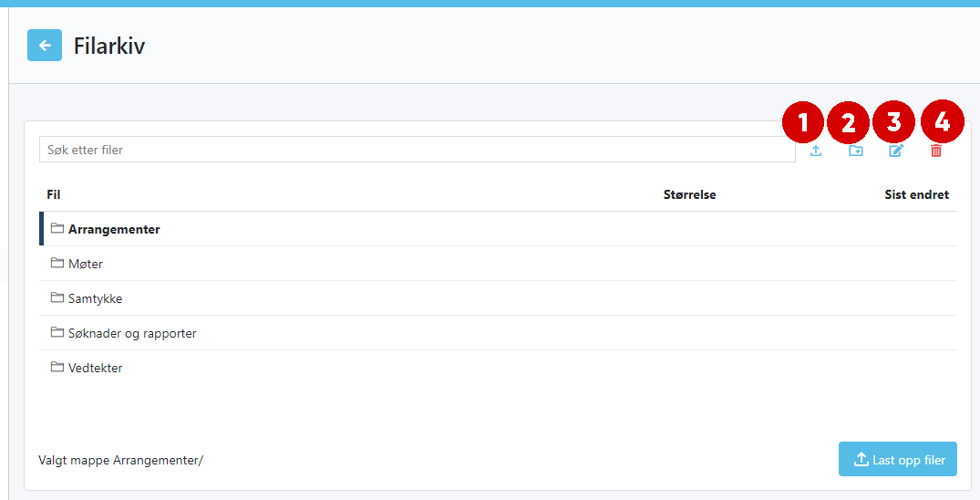This screenshot has height=500, width=980.
Task: Click the folder icon beside Møter
Action: point(57,263)
